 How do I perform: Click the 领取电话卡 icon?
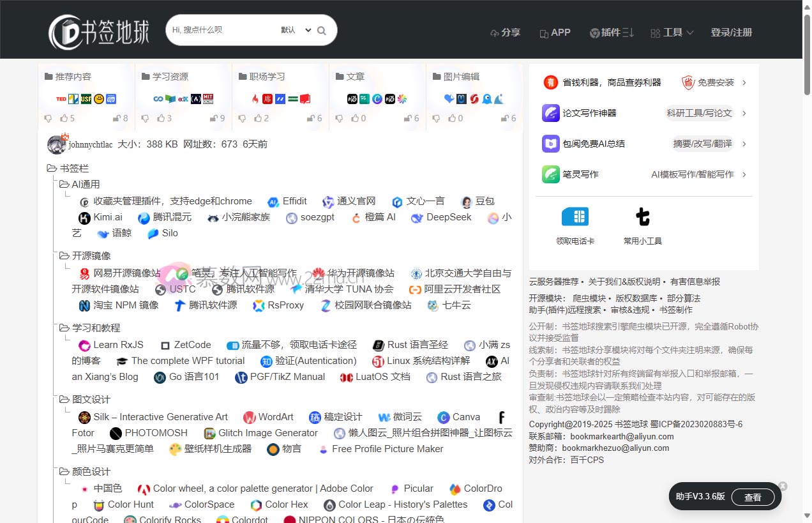pos(575,216)
